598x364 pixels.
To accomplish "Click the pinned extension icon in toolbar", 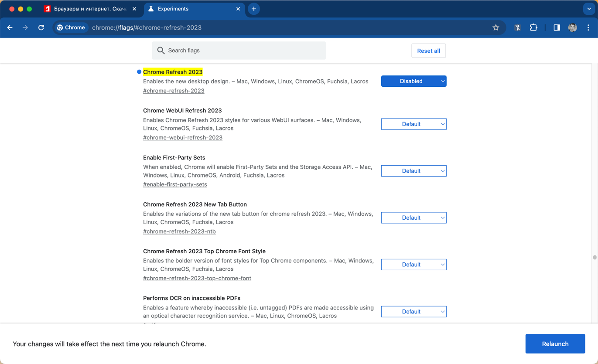I will 518,27.
